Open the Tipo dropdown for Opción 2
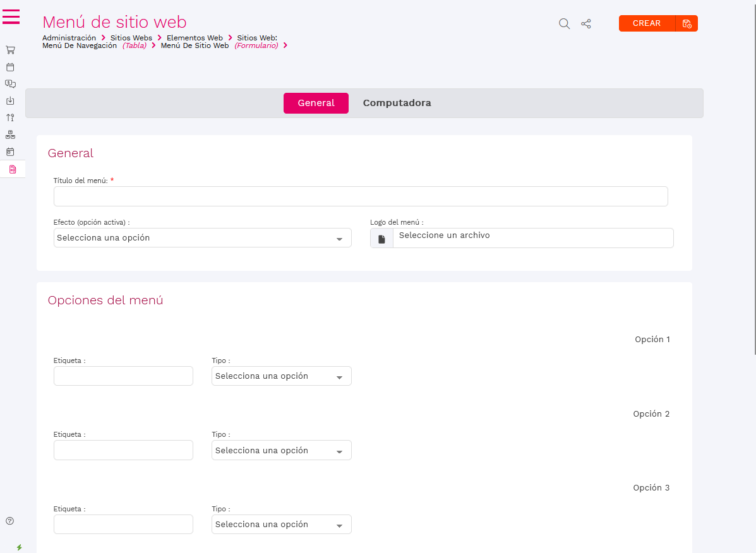756x553 pixels. pos(281,451)
